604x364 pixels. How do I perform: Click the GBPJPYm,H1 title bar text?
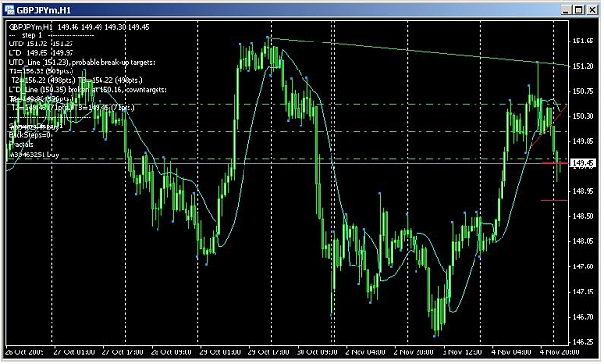tap(43, 10)
